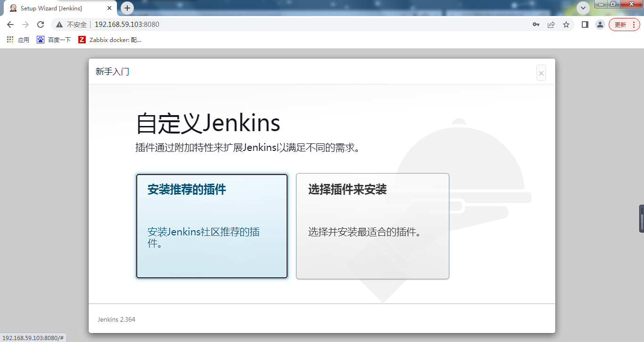Click the browser back arrow
This screenshot has height=342, width=644.
tap(10, 25)
